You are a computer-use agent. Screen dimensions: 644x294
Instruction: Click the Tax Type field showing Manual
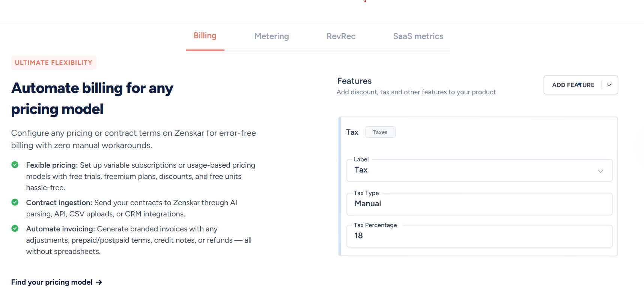tap(479, 204)
